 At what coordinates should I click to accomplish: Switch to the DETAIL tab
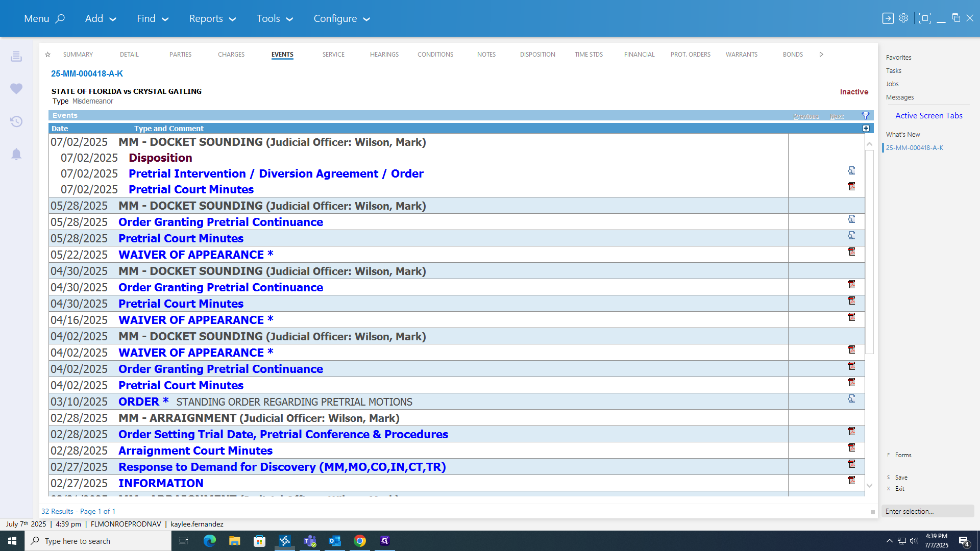point(129,55)
